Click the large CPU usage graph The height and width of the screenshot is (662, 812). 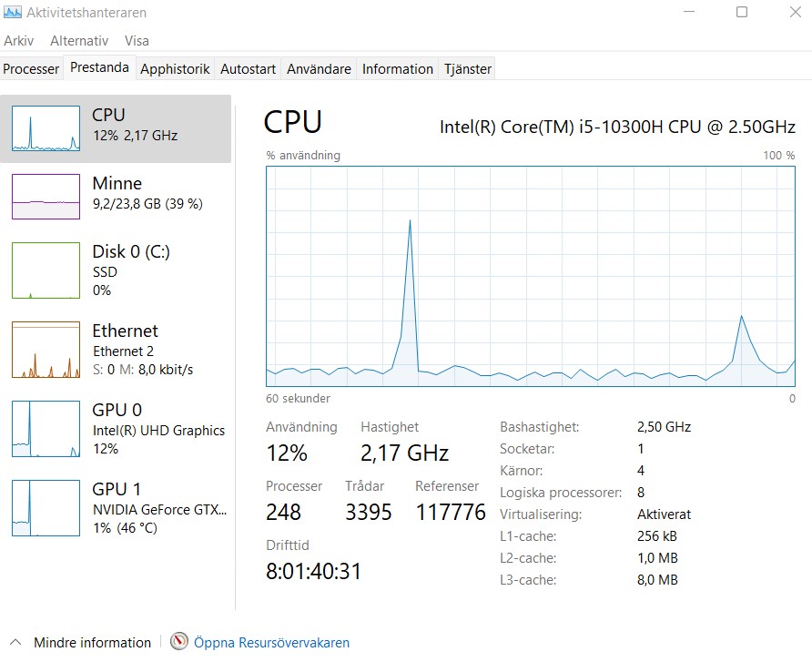click(531, 276)
